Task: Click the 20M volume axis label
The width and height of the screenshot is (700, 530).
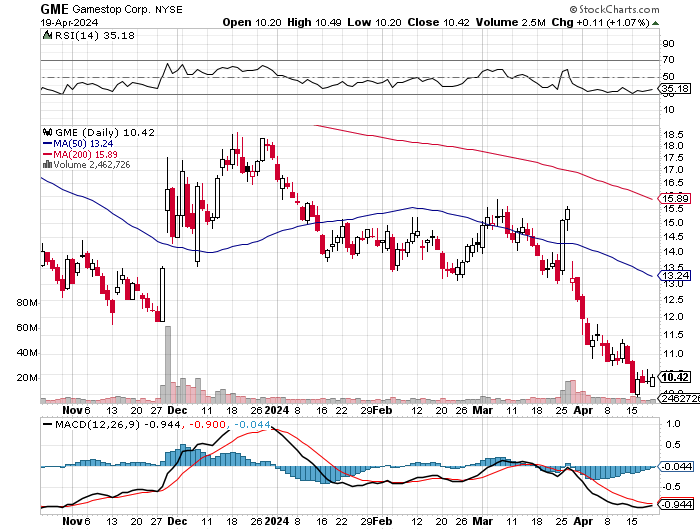Action: (x=26, y=378)
